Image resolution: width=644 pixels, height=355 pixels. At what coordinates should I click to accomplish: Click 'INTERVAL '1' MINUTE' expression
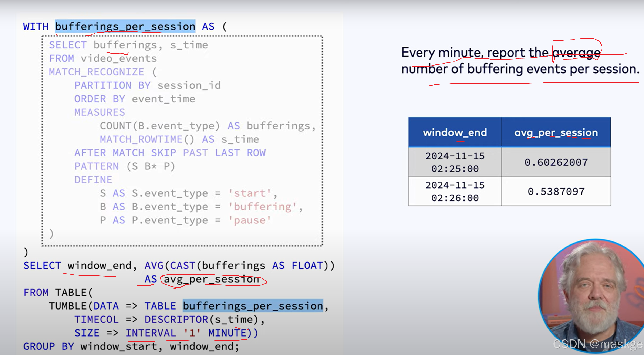point(186,333)
